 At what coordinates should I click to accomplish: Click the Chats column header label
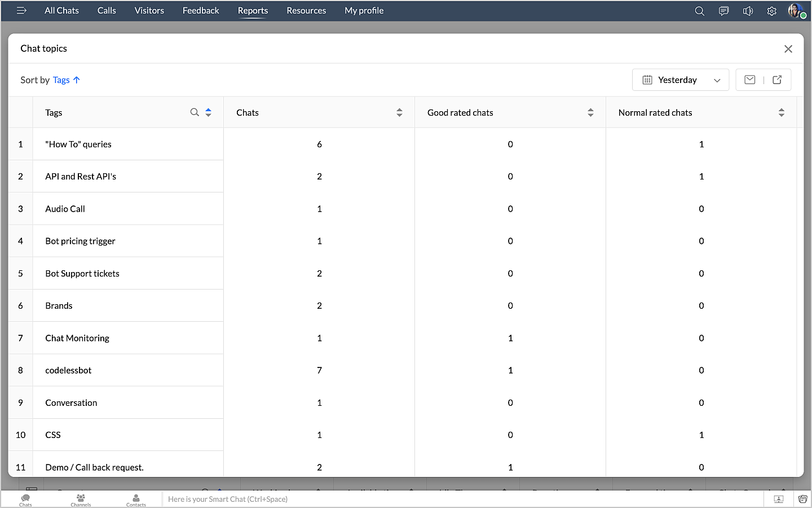click(x=248, y=113)
